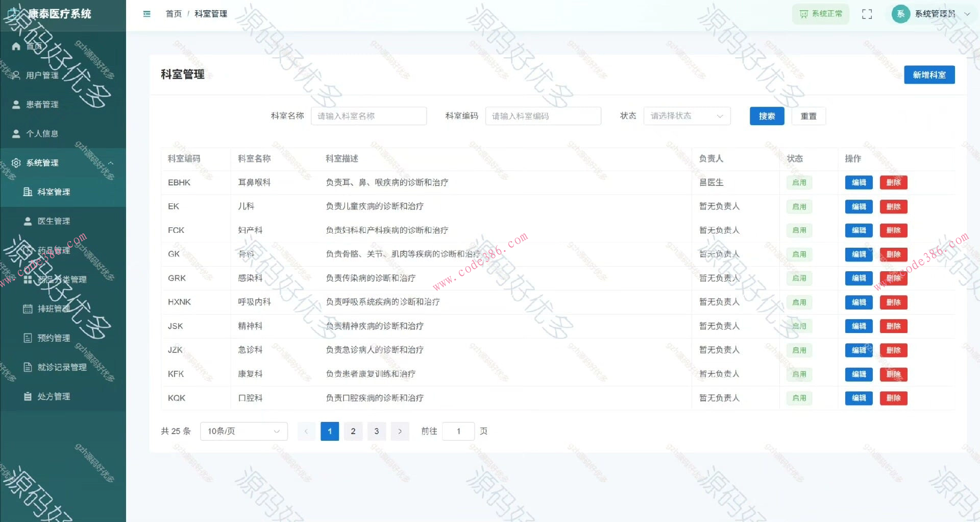Click the 排班管理 calendar icon
980x522 pixels.
(x=28, y=309)
